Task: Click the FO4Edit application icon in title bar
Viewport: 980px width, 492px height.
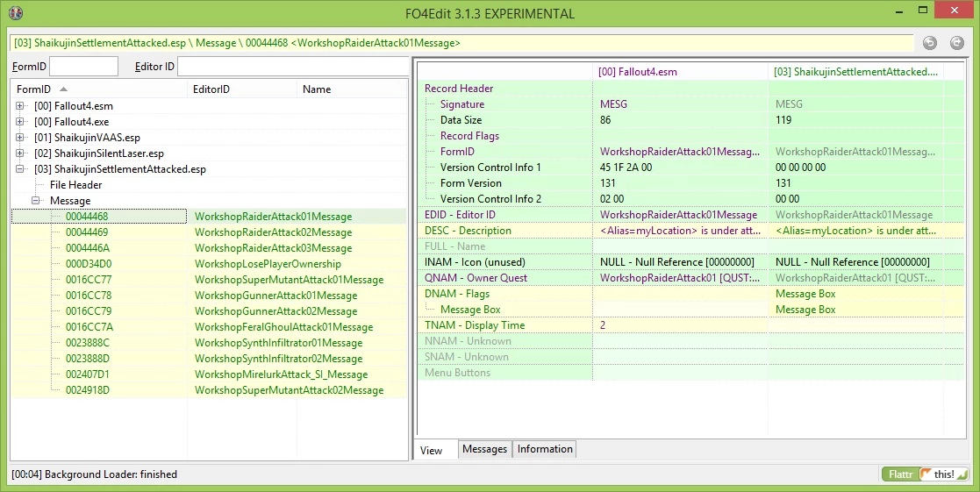Action: tap(17, 12)
